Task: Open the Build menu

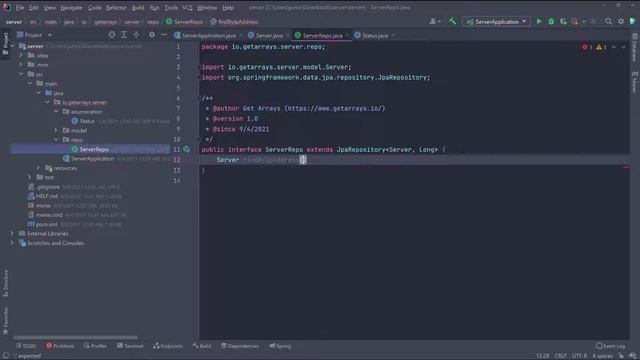Action: pos(138,8)
